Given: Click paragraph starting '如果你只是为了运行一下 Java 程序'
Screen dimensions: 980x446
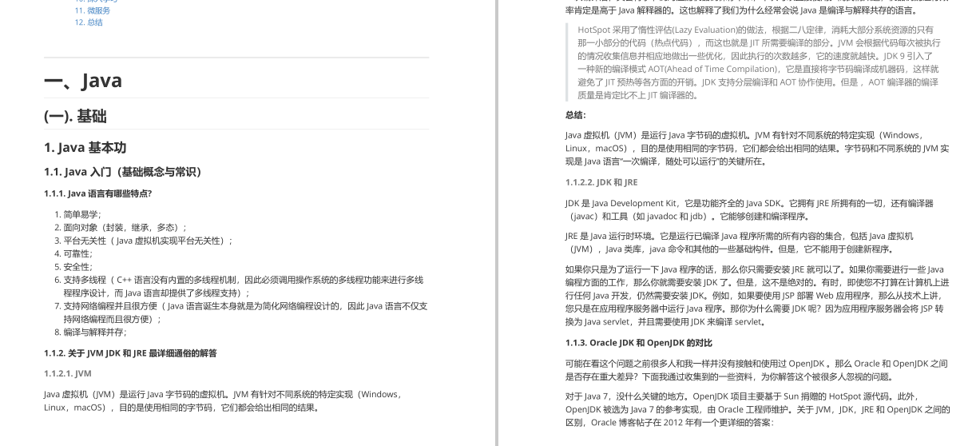Looking at the screenshot, I should (x=756, y=296).
